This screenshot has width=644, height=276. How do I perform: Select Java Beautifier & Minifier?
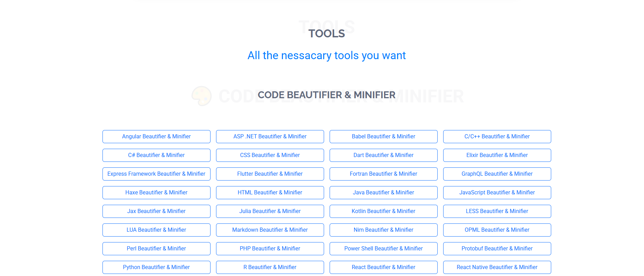click(x=384, y=193)
